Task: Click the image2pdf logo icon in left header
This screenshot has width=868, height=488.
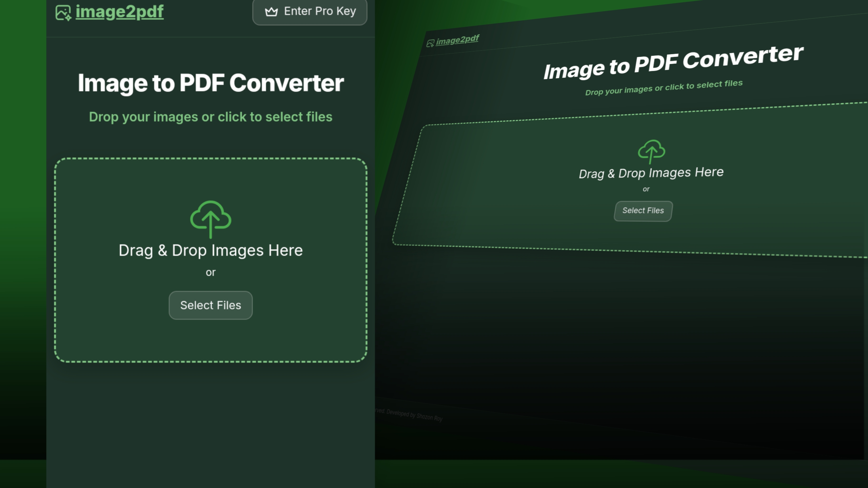Action: click(63, 13)
